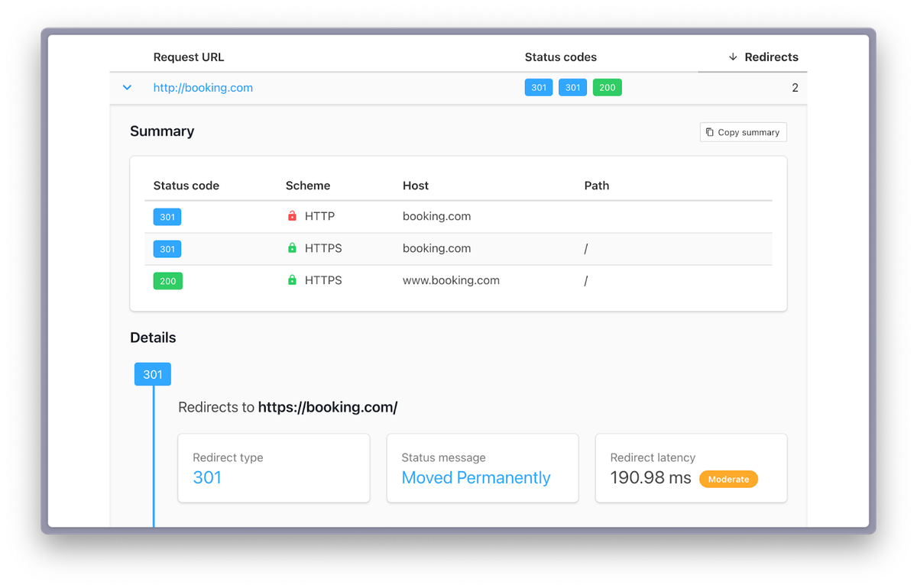Click the Redirect latency card label
This screenshot has height=588, width=917.
(653, 458)
